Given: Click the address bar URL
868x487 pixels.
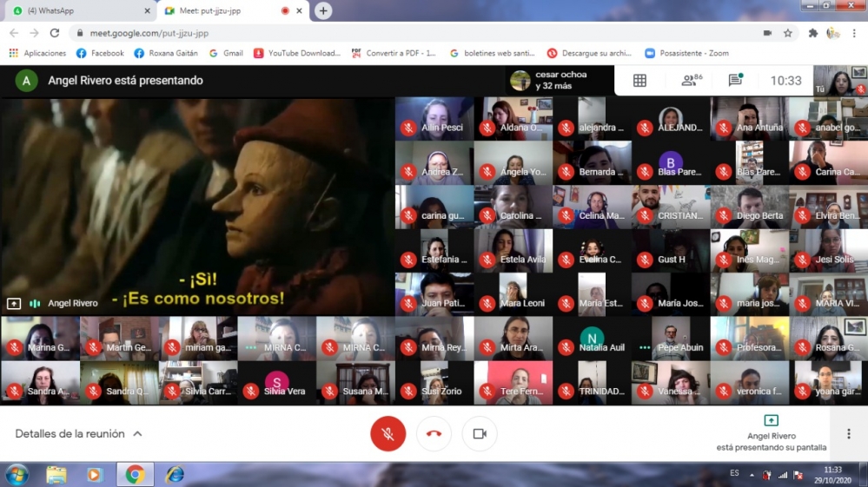Looking at the screenshot, I should tap(149, 33).
